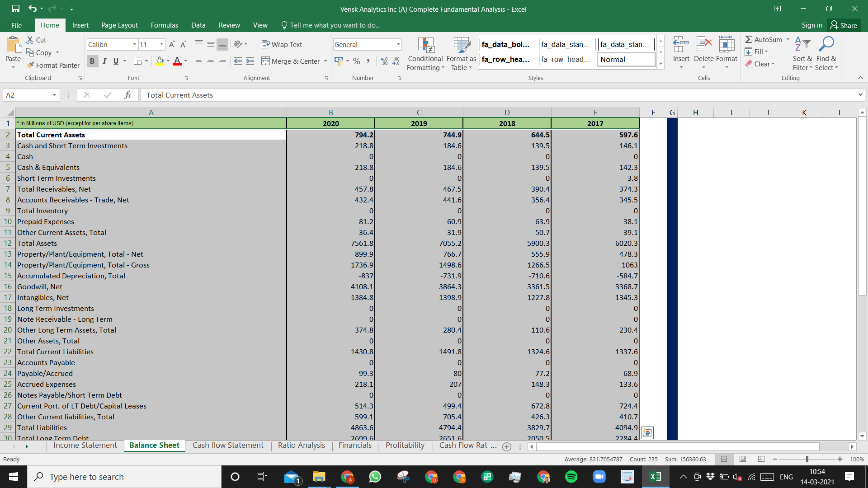Click the Insert Function fx icon
The image size is (868, 488).
click(x=127, y=95)
